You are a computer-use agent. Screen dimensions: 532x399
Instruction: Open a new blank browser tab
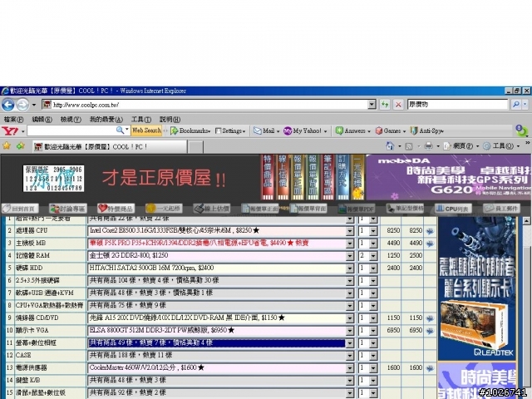[195, 147]
